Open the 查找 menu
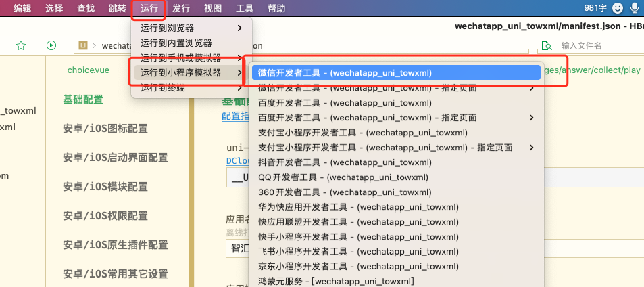Screen dimensions: 644x287 86,8
